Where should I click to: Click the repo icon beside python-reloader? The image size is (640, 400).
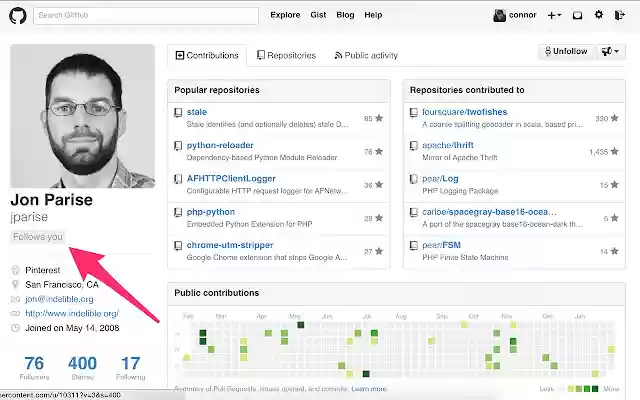click(178, 146)
